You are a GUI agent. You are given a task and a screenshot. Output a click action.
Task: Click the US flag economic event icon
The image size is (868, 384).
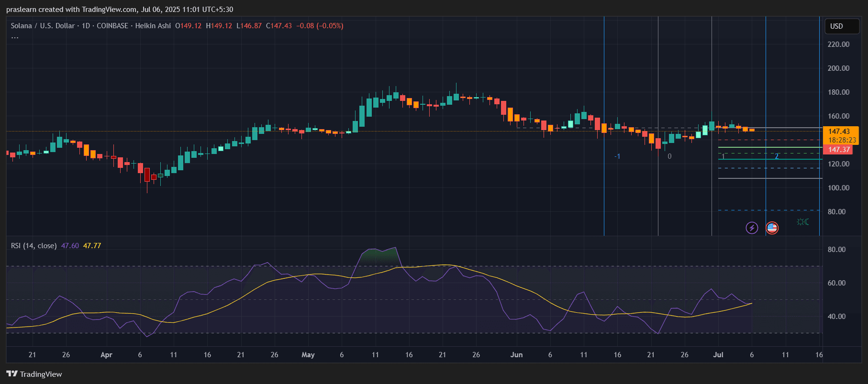772,228
